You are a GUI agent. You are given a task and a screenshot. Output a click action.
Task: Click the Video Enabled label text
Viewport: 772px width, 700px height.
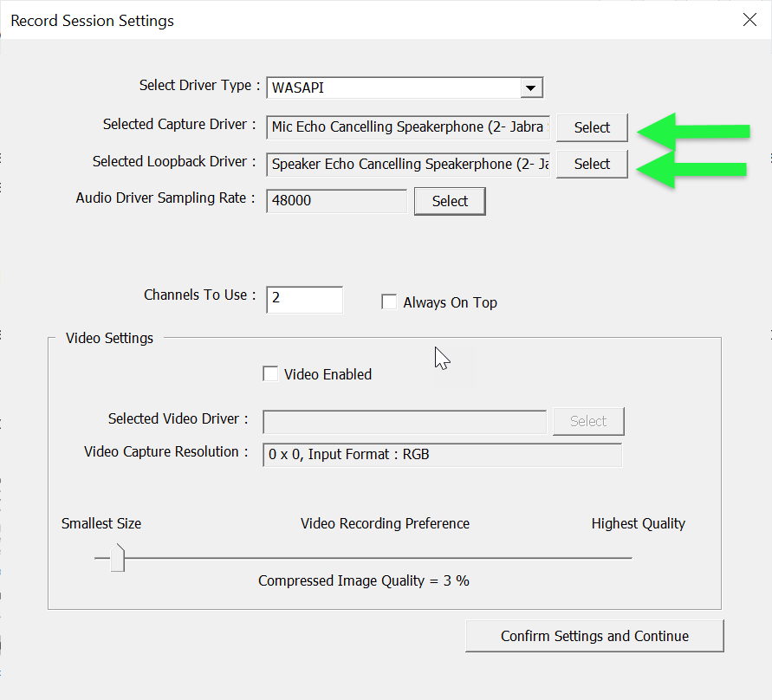pyautogui.click(x=328, y=374)
